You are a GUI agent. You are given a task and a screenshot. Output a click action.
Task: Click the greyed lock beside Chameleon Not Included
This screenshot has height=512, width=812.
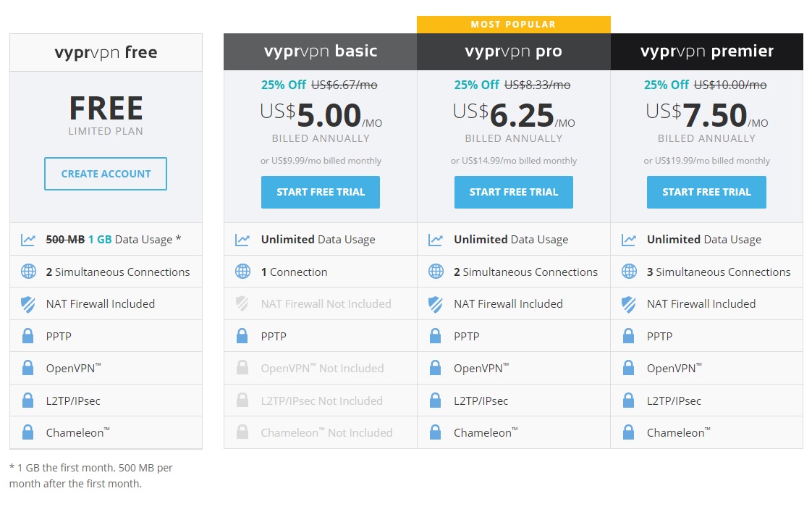pos(242,432)
